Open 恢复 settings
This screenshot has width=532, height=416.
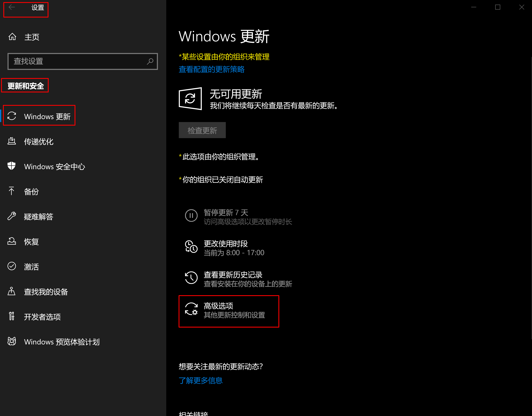coord(83,241)
